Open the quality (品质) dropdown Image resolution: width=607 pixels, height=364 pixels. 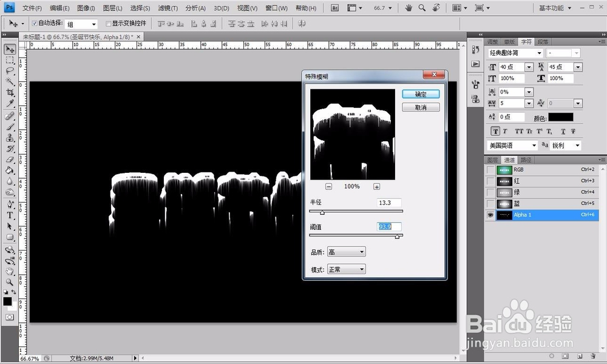[x=347, y=252]
